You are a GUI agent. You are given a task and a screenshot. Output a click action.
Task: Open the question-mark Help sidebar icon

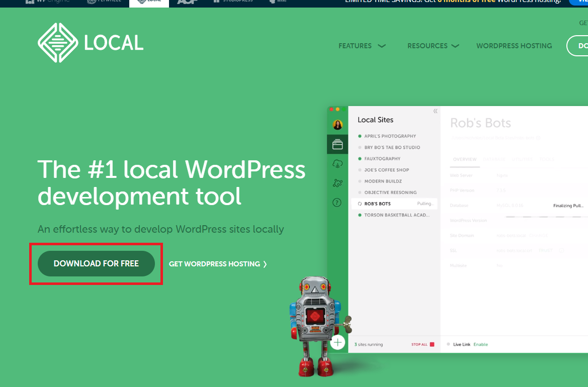pyautogui.click(x=337, y=203)
